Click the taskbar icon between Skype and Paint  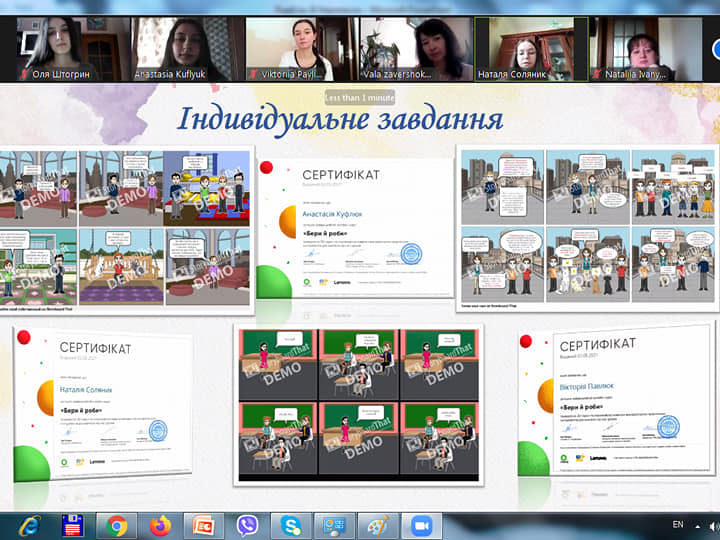[334, 525]
